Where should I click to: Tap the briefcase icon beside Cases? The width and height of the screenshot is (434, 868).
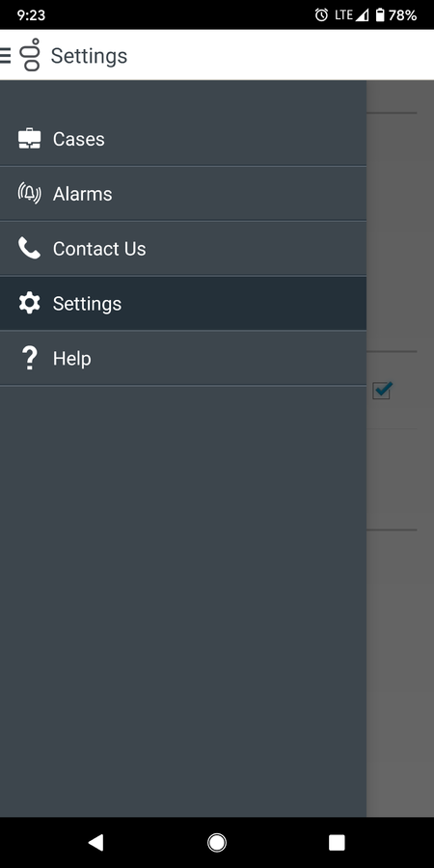[29, 138]
